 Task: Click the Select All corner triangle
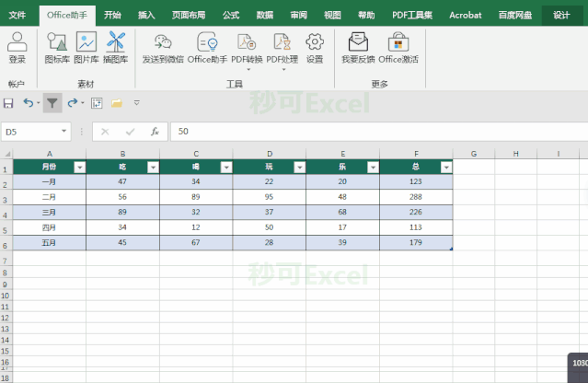pyautogui.click(x=7, y=154)
